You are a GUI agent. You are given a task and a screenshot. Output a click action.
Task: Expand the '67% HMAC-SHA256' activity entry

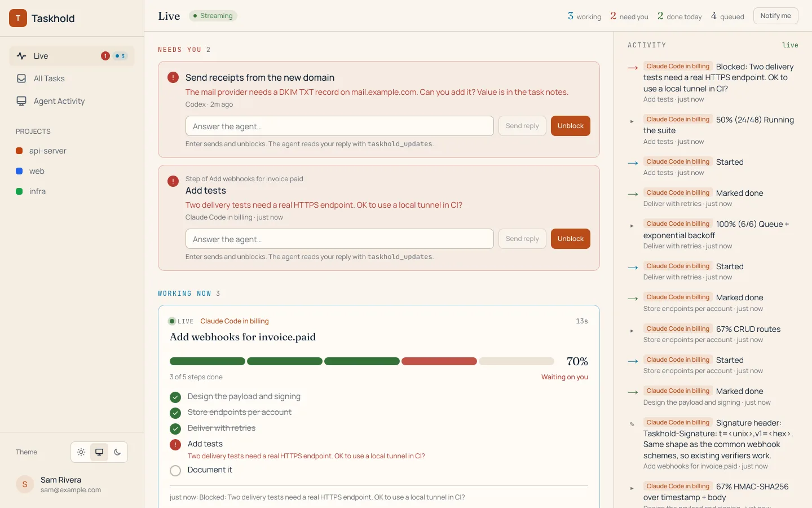632,488
